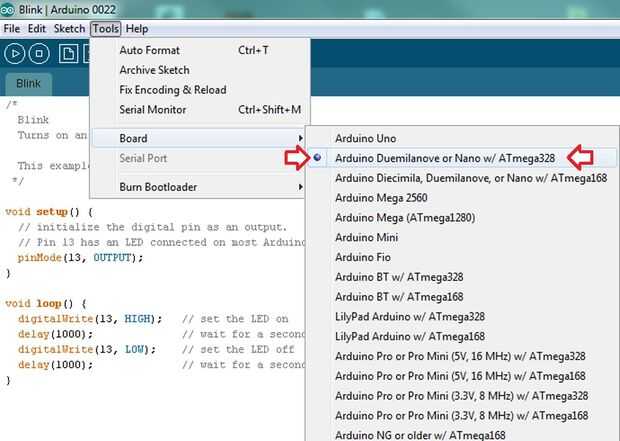Viewport: 620px width, 441px height.
Task: Select Arduino Fio board
Action: 462,257
